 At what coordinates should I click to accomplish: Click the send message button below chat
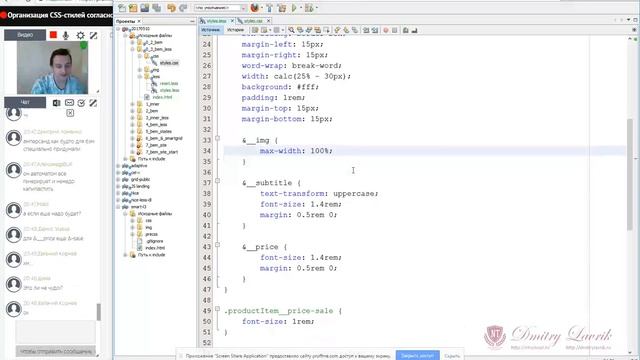(x=56, y=351)
